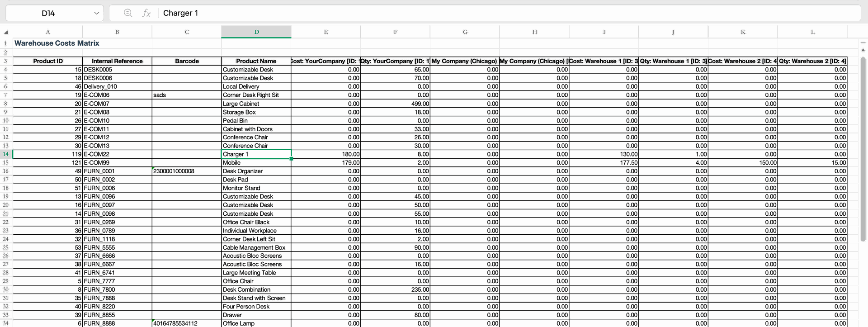Click the barcode cell 40164785534112
This screenshot has width=868, height=327.
pos(187,323)
